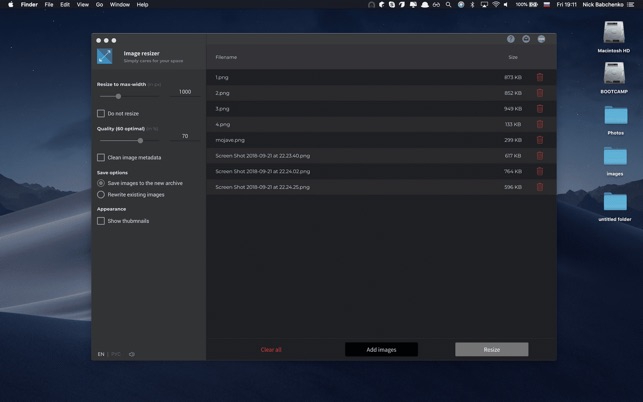Click the trash icon beside 4.png
Viewport: 643px width, 402px height.
(540, 124)
